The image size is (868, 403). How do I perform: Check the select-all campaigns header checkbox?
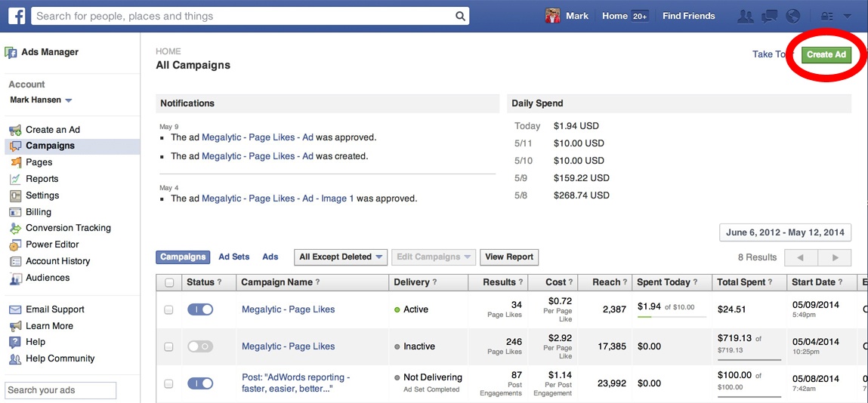pyautogui.click(x=169, y=283)
